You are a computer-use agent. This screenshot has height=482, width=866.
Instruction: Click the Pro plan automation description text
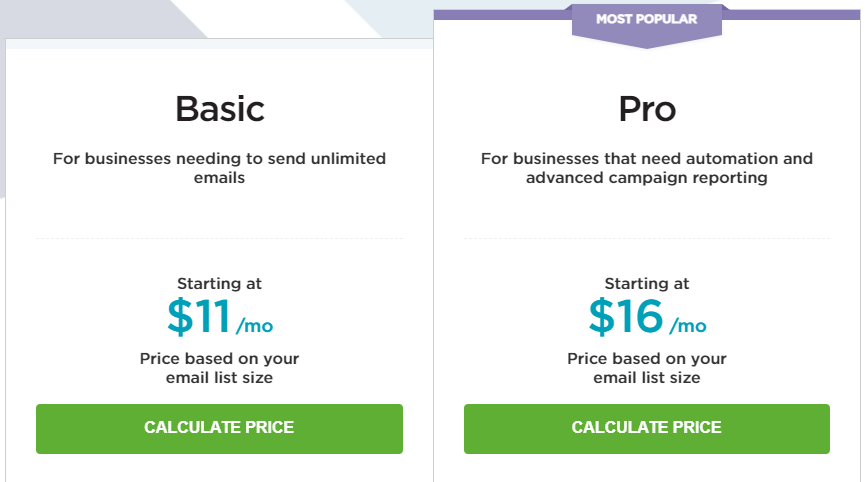647,168
